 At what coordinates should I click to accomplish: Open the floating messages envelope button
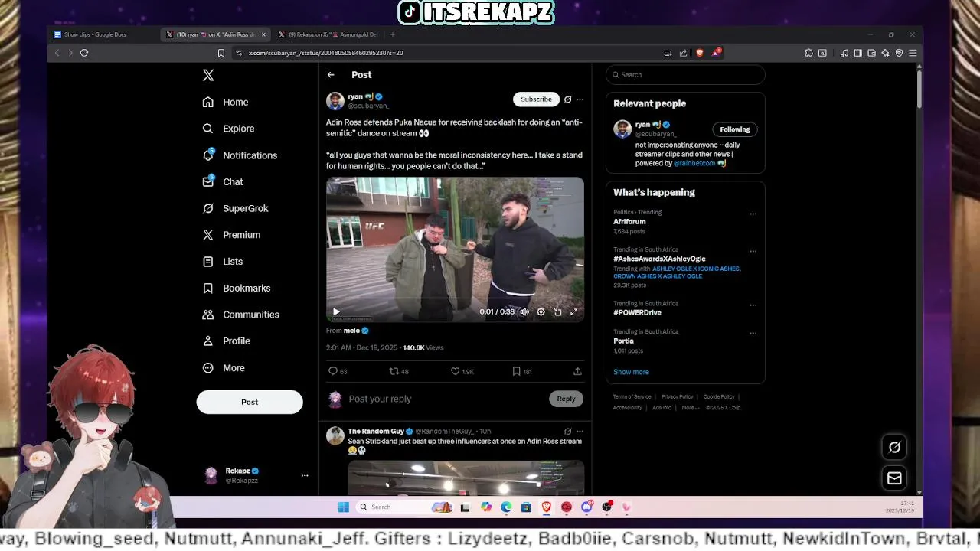point(894,478)
